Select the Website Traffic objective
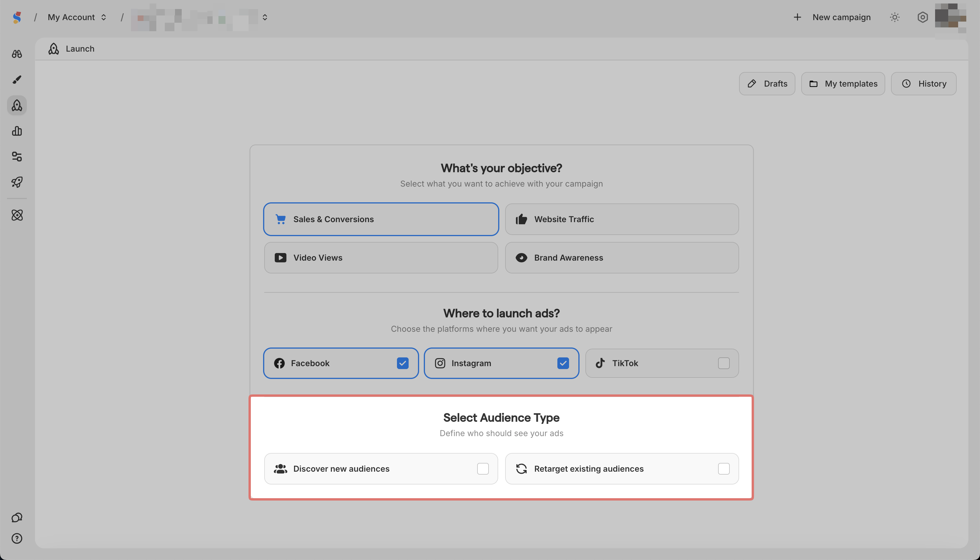Viewport: 980px width, 560px height. point(622,219)
